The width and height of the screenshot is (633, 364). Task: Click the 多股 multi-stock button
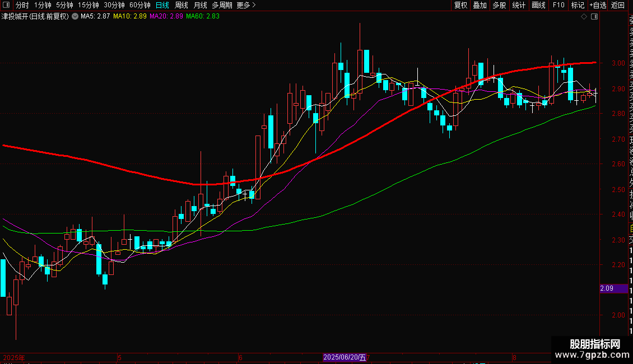(x=499, y=5)
